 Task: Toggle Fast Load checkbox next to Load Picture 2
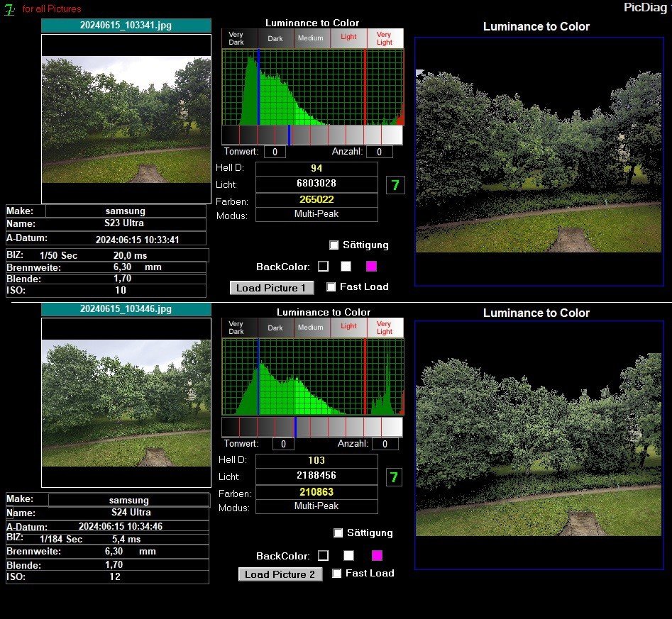(x=337, y=573)
